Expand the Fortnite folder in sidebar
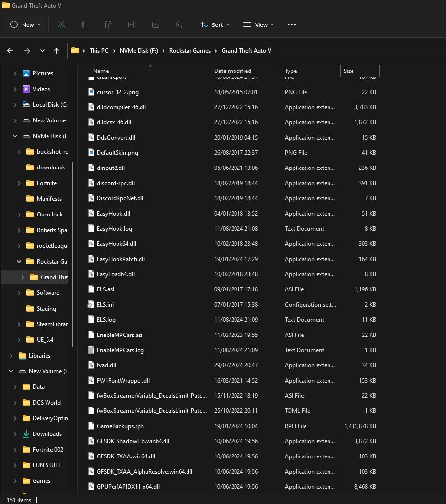This screenshot has width=446, height=504. tap(19, 183)
